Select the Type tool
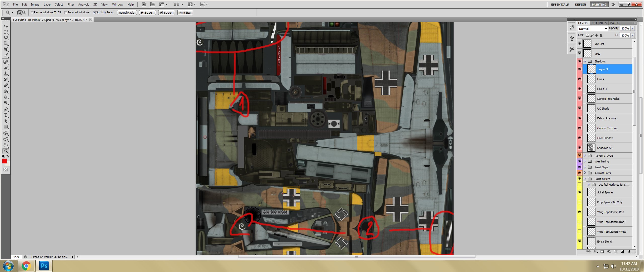Viewport: 644px width, 272px height. pos(6,115)
